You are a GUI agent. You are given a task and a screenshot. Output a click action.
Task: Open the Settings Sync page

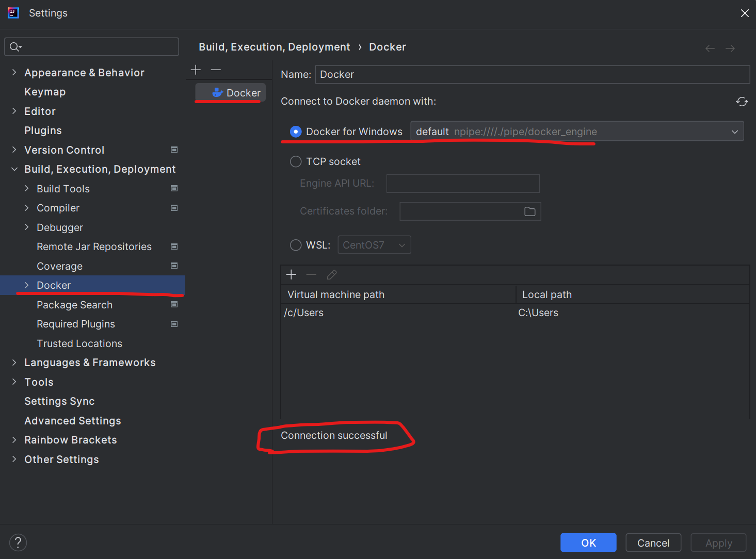[59, 401]
